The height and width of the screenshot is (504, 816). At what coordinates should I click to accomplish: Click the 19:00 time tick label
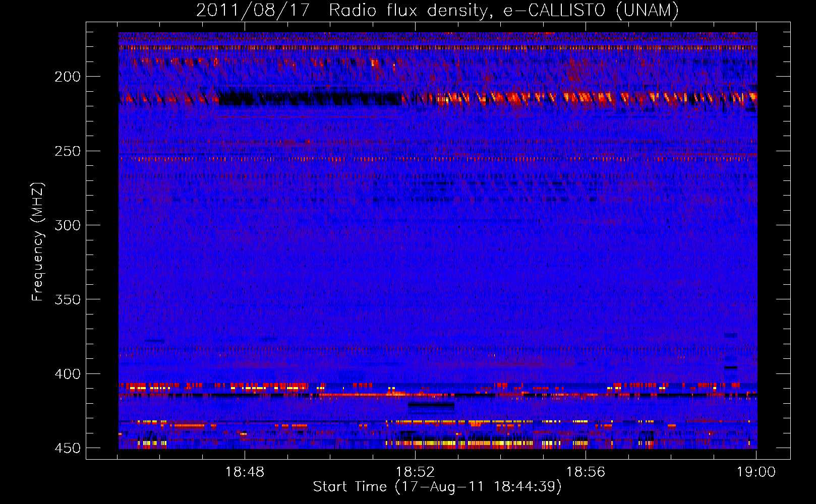756,472
